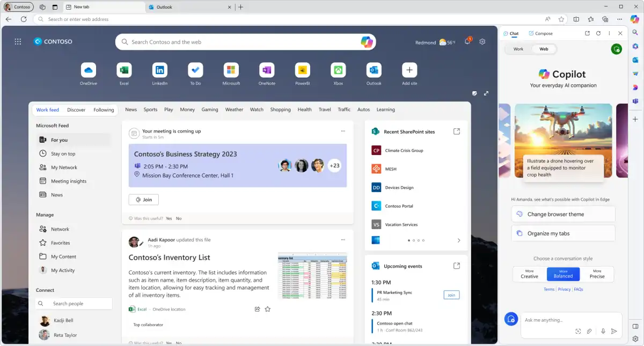The image size is (644, 346).
Task: Switch to the Outlook browser tab
Action: (191, 7)
